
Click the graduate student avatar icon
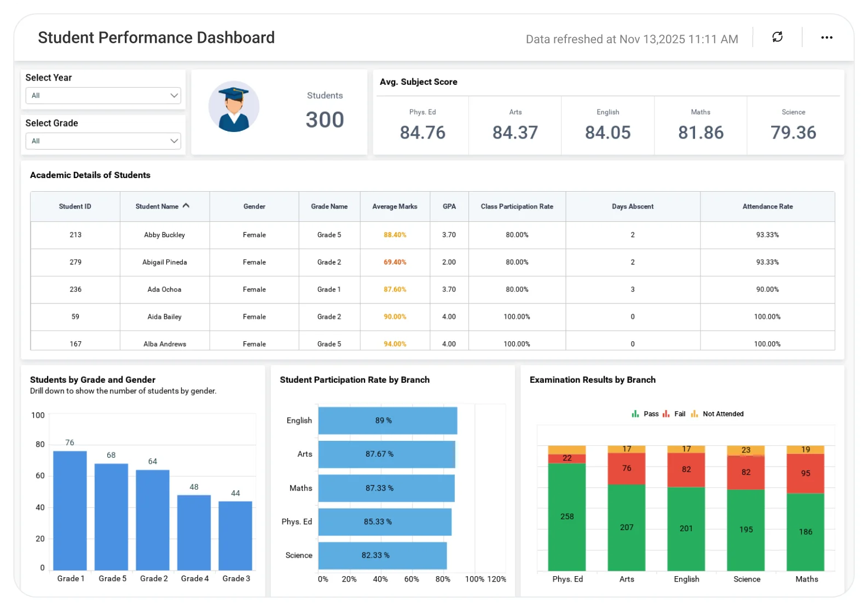(x=234, y=107)
